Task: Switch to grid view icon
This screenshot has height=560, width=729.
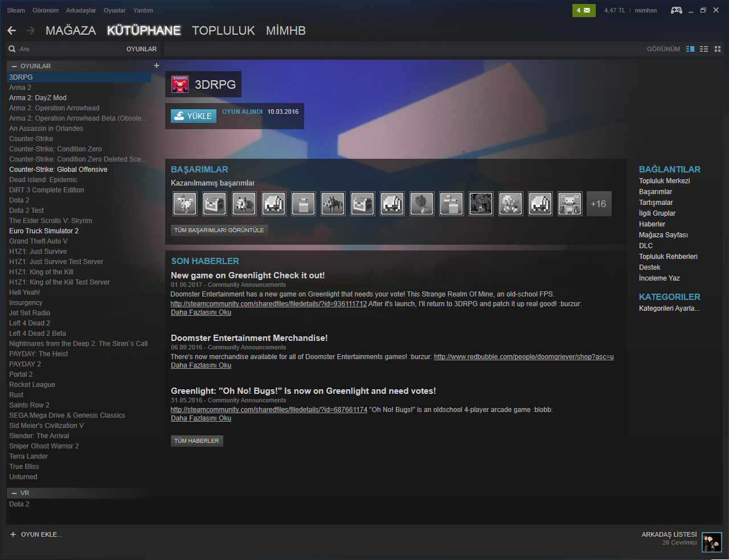Action: pyautogui.click(x=718, y=49)
